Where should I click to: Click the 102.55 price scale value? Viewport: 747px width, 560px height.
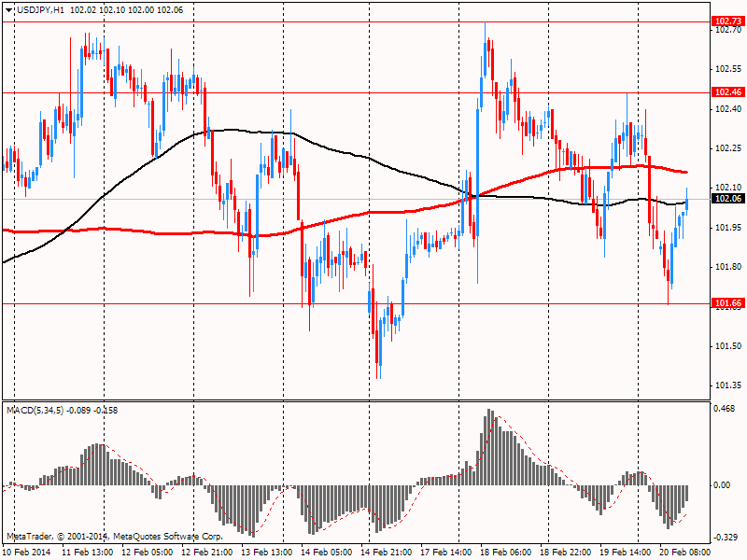click(728, 69)
